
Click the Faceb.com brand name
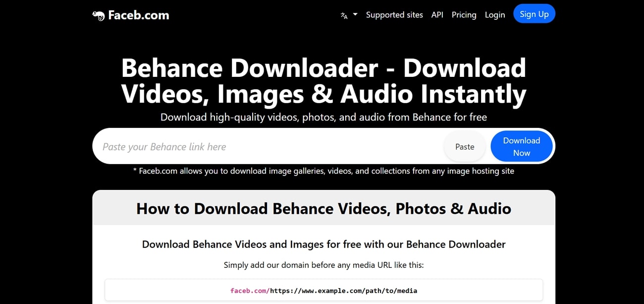(138, 15)
